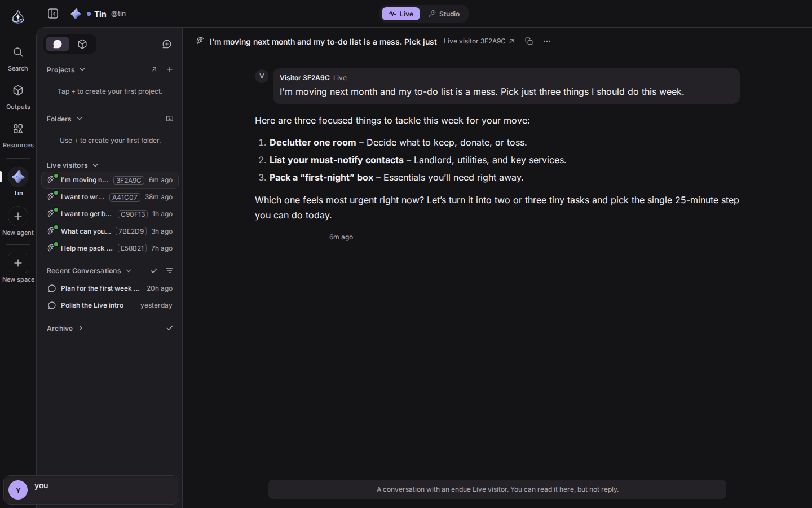Open Search in left rail
This screenshot has width=812, height=508.
pyautogui.click(x=18, y=59)
